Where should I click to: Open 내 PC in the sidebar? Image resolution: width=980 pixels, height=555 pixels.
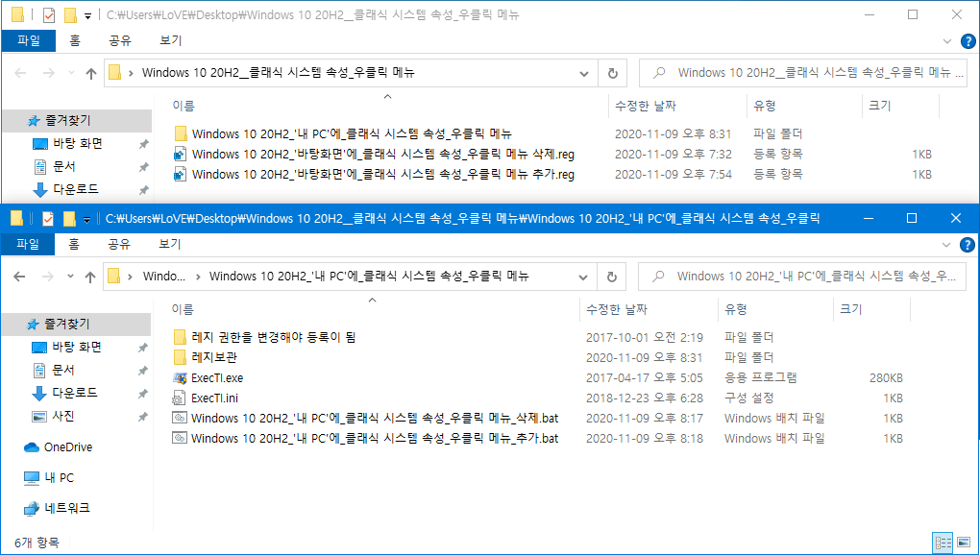[59, 478]
